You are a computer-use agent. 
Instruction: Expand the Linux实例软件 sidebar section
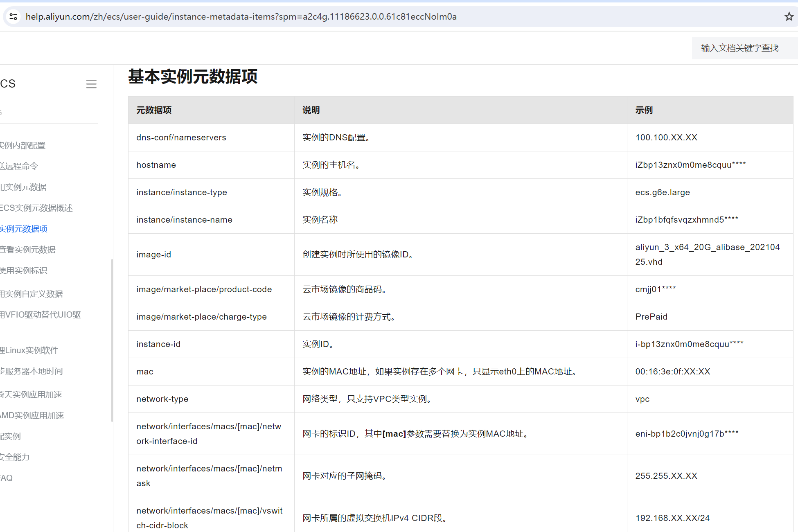29,350
